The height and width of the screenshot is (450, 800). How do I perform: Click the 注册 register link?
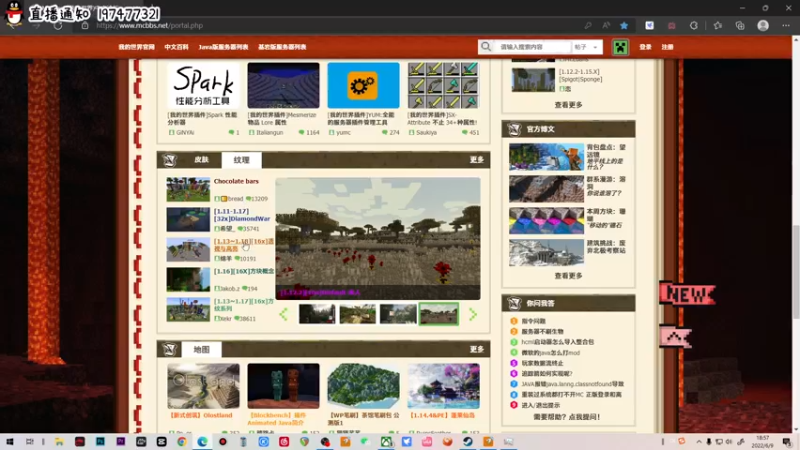(x=667, y=47)
